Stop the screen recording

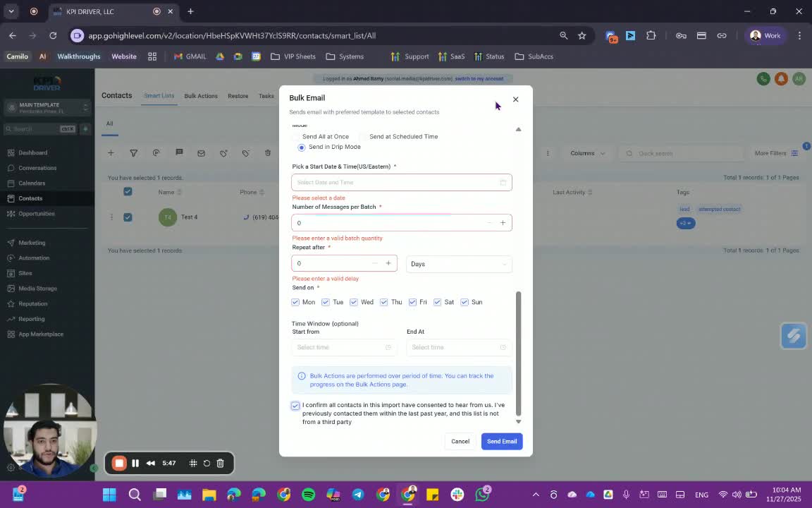[119, 464]
